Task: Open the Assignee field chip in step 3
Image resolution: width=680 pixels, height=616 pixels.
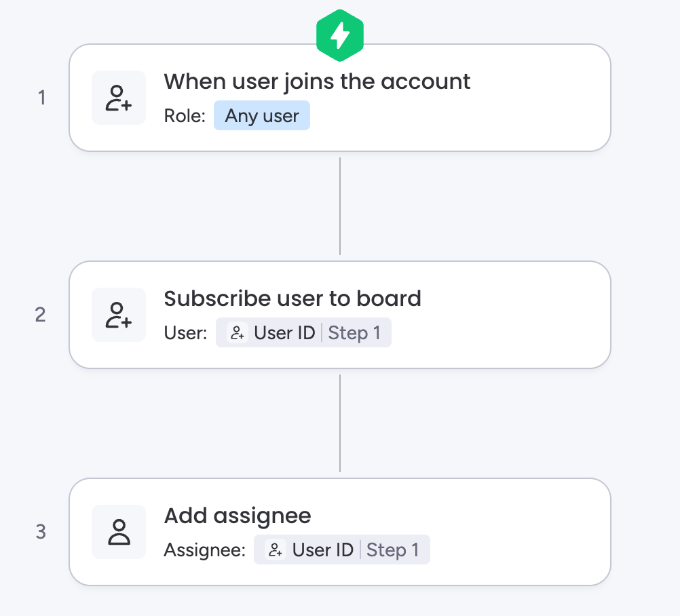Action: (x=341, y=550)
